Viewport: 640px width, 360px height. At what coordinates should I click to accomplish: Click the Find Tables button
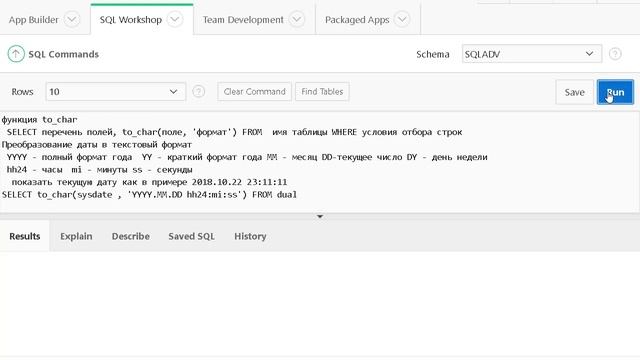pos(322,91)
